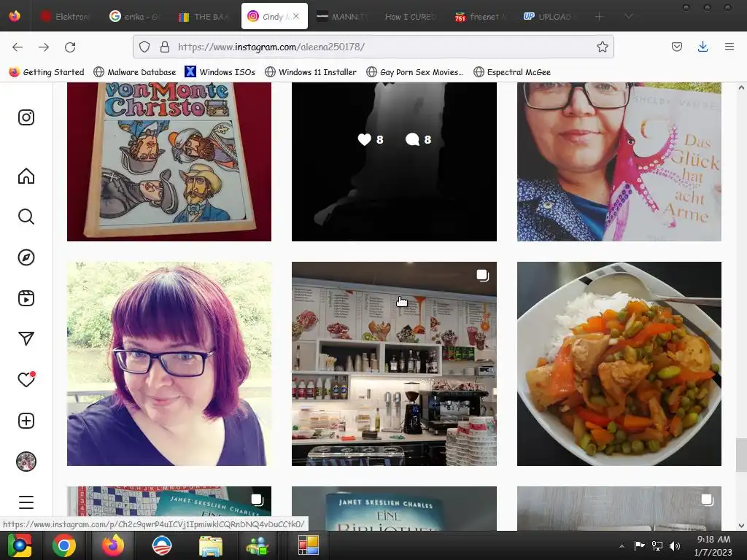Open the von Monte Christo book post
Screen dimensions: 747x560
(x=169, y=161)
